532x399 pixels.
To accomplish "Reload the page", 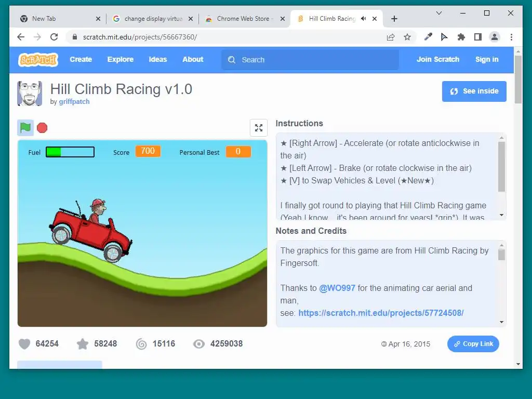I will [x=54, y=37].
